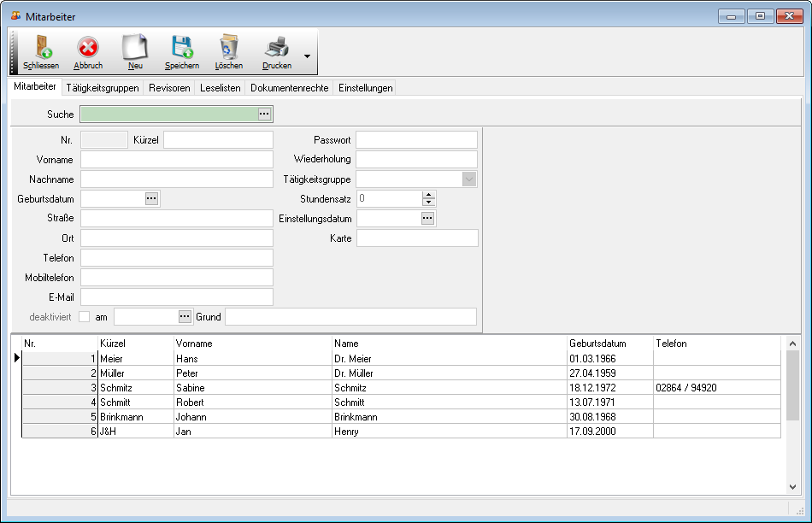Toggle the deaktiviert checkbox
Screen dimensions: 812x523
84,317
